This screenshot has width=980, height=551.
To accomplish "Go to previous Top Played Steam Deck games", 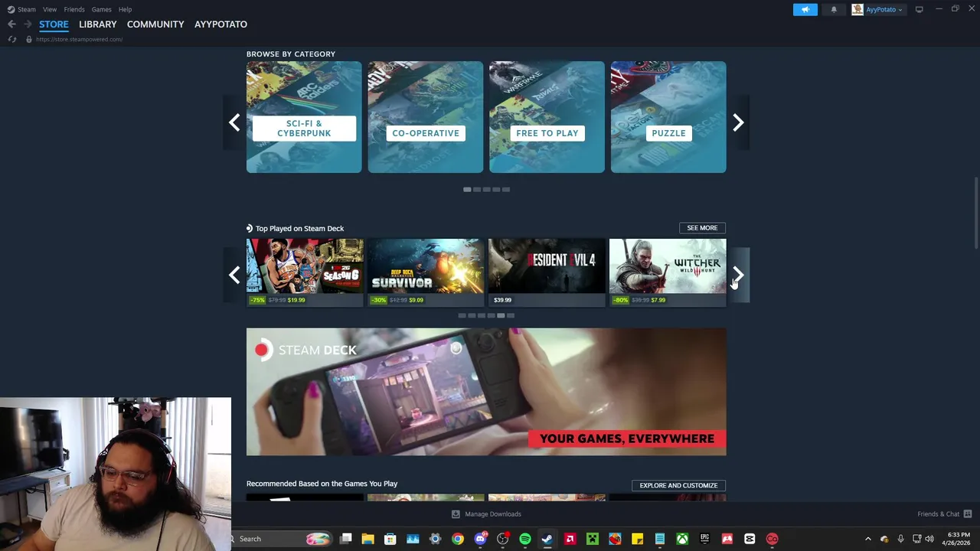I will (234, 275).
